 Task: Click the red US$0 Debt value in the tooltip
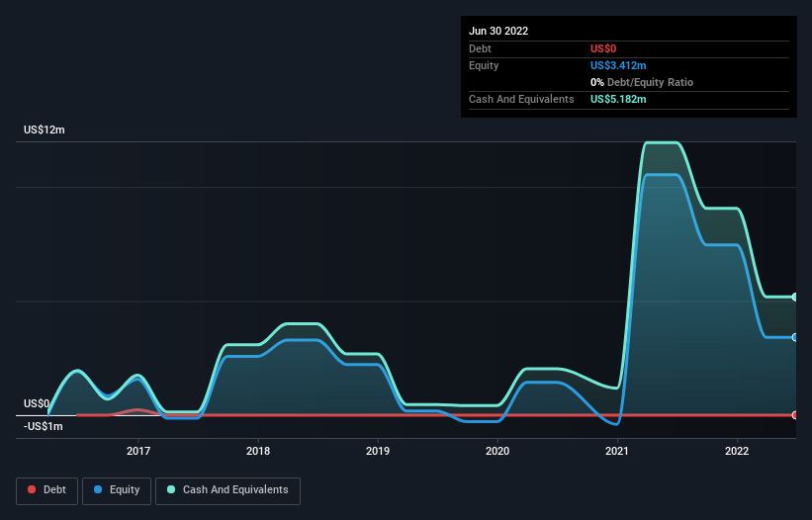tap(603, 48)
